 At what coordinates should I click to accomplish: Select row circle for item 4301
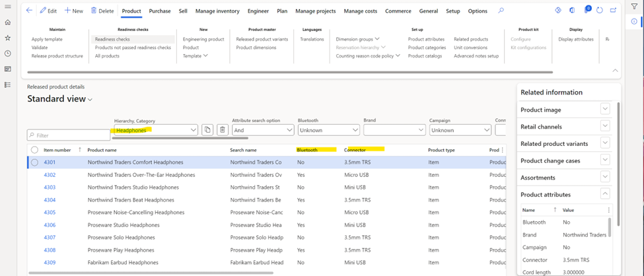(x=34, y=162)
